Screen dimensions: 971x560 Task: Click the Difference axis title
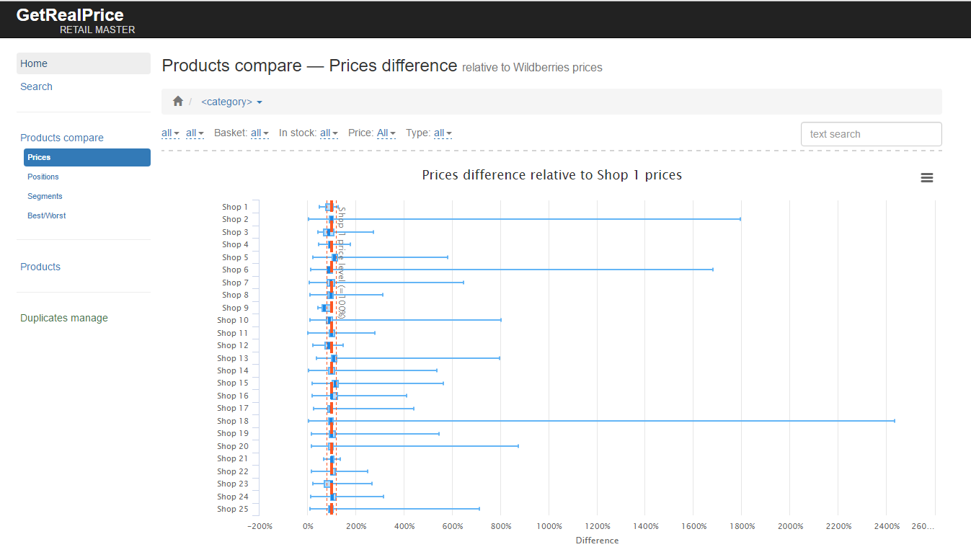pos(597,541)
